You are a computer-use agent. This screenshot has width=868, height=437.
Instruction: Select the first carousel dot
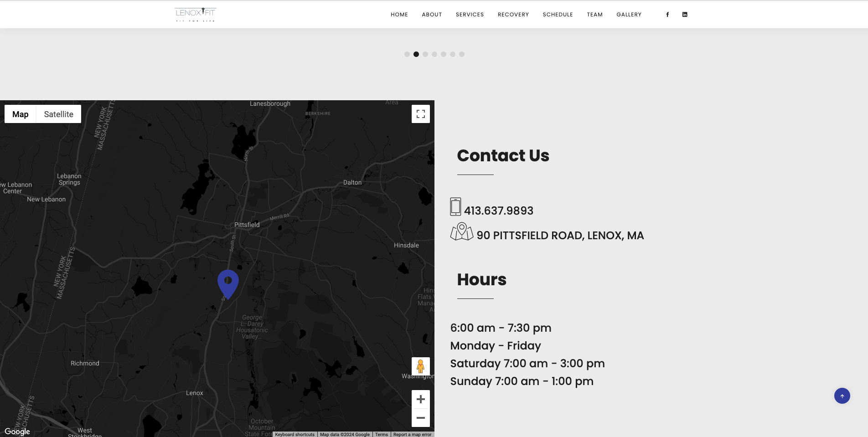coord(407,54)
